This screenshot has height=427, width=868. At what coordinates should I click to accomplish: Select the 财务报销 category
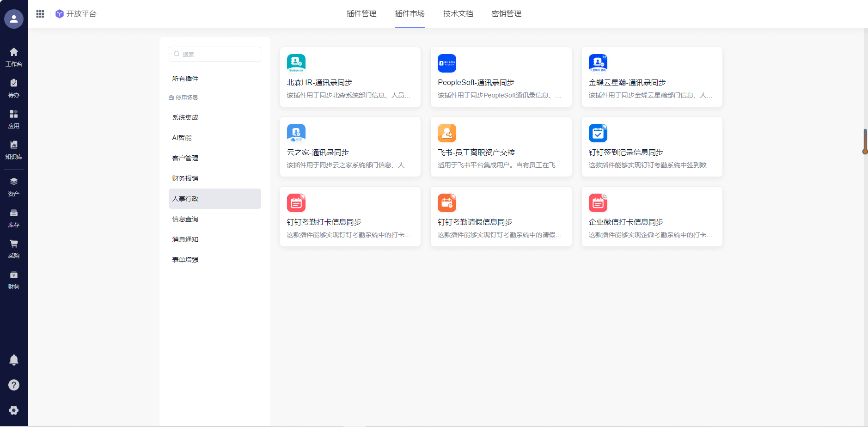tap(185, 178)
